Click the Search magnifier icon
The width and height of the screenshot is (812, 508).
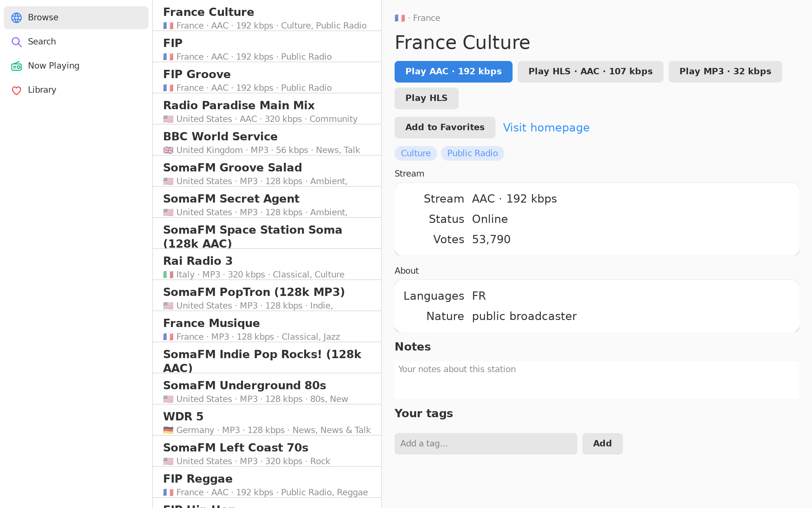[16, 42]
